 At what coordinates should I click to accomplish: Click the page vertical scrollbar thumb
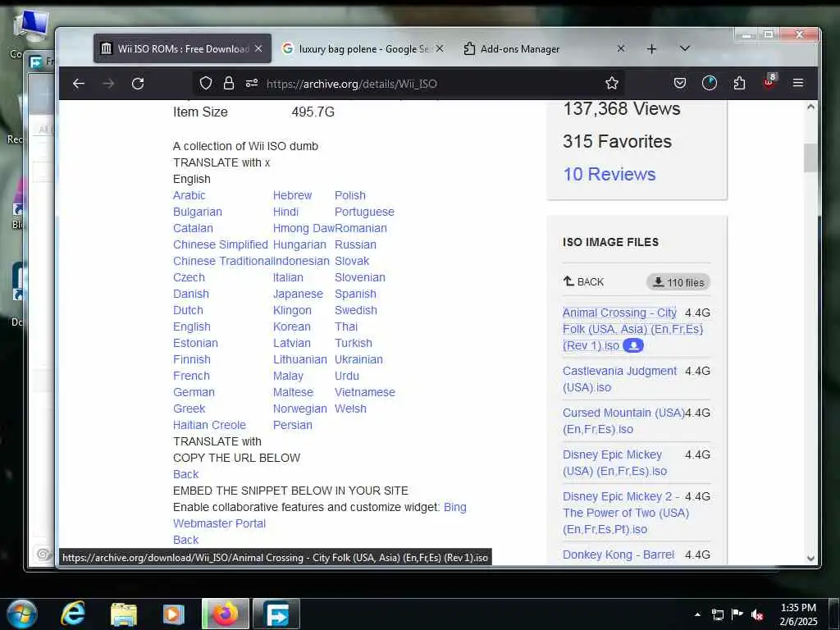[x=810, y=158]
